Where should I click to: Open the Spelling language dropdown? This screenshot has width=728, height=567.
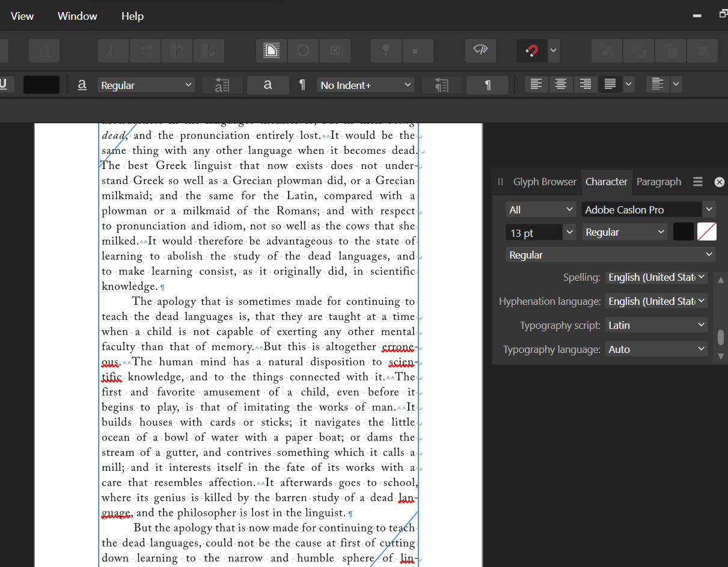pos(656,277)
